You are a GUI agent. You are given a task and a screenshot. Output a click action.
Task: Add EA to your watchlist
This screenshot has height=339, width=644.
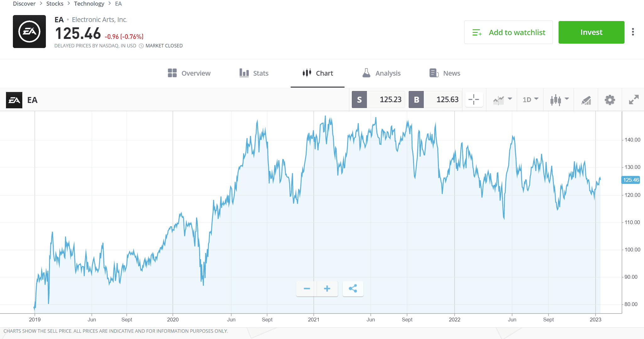[508, 32]
